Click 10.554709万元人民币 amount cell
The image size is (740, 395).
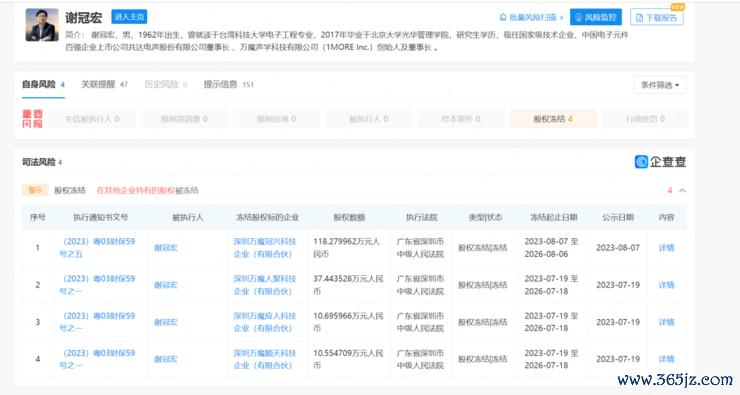point(348,359)
